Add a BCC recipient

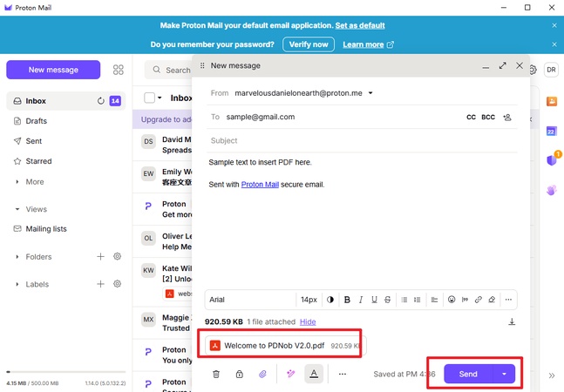click(x=488, y=117)
